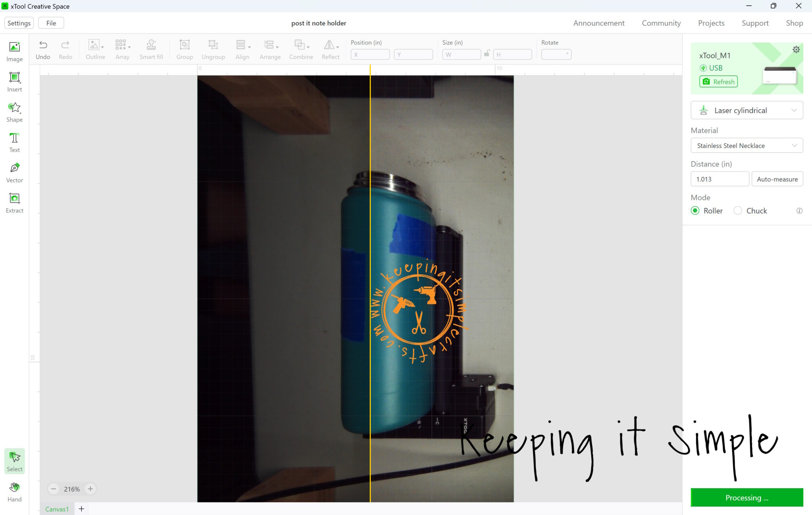The image size is (812, 515).
Task: Zoom out of the canvas
Action: [54, 489]
